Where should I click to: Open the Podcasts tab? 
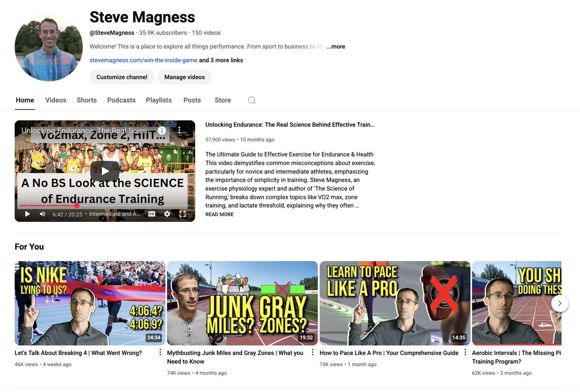121,100
